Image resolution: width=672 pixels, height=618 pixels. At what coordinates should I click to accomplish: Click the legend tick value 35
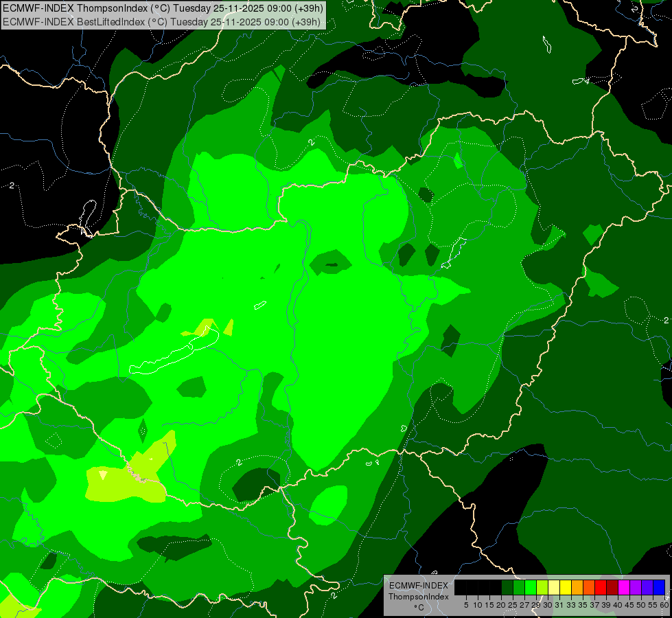[583, 605]
